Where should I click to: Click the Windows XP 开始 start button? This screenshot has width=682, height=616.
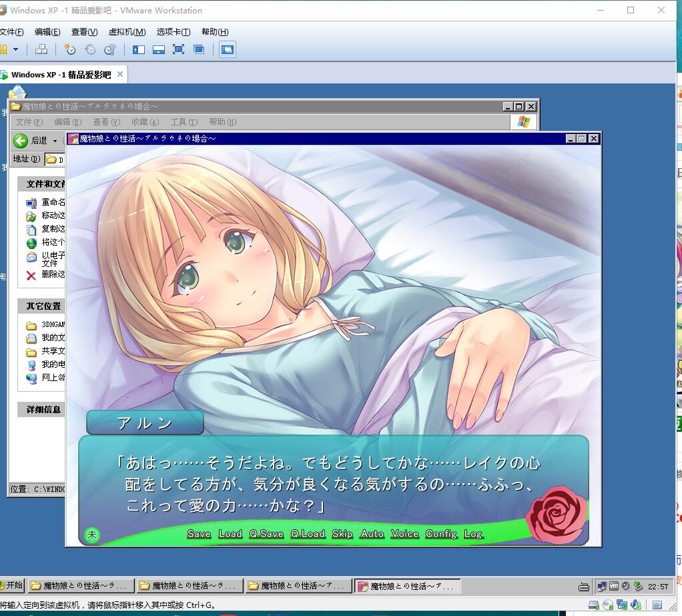(11, 586)
